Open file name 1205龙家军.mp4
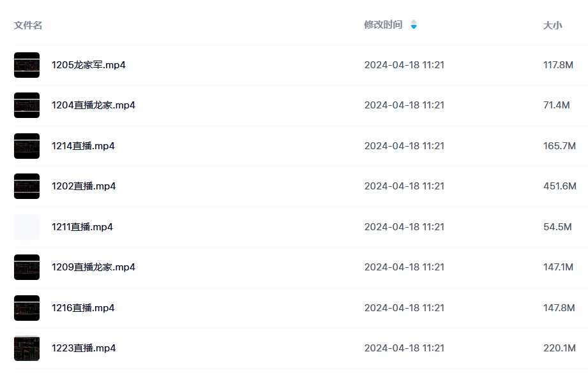The height and width of the screenshot is (382, 588). (x=89, y=65)
